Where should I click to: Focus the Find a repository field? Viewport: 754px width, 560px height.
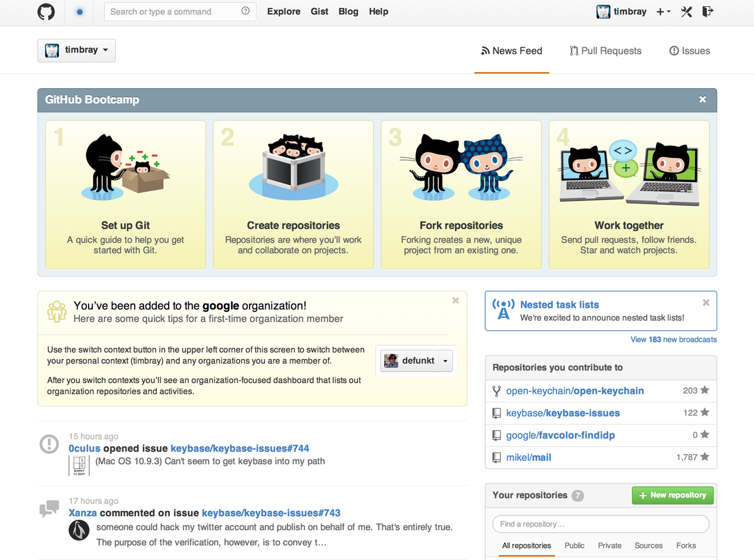point(601,524)
